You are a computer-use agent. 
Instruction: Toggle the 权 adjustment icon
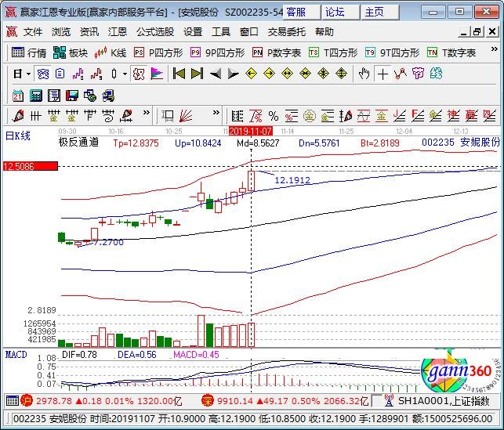click(x=139, y=74)
